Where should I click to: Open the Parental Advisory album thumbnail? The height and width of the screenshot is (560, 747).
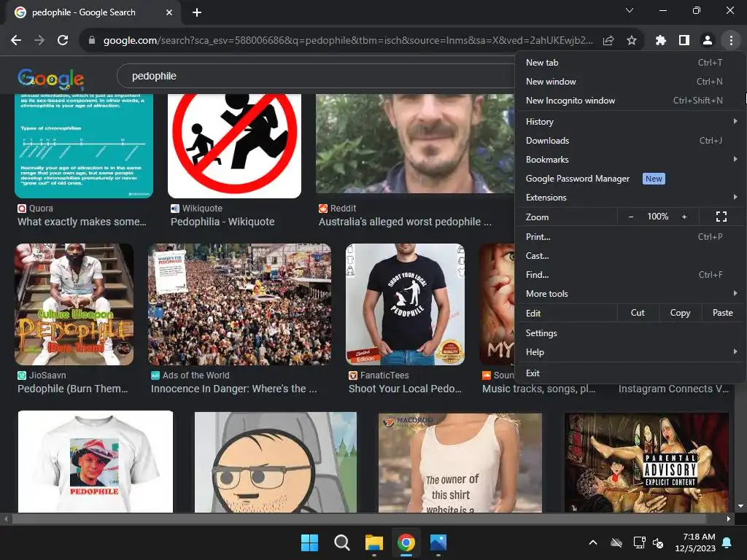[646, 462]
